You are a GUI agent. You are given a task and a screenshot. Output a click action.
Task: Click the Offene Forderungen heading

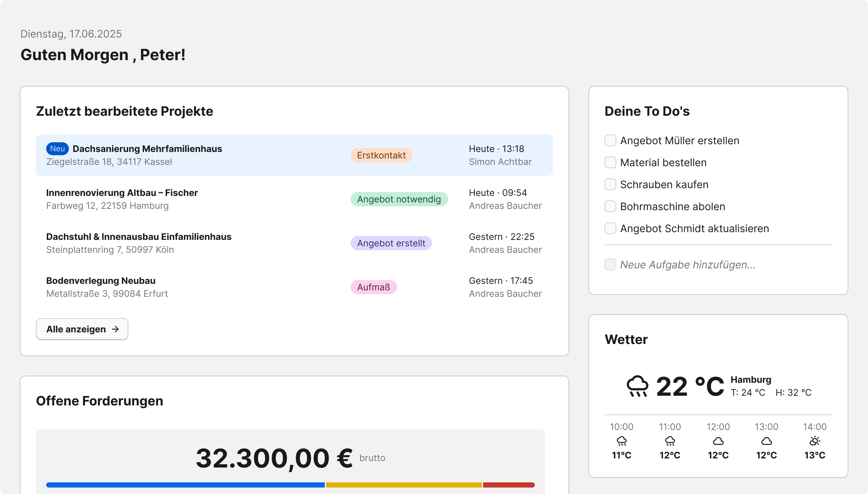pyautogui.click(x=100, y=401)
